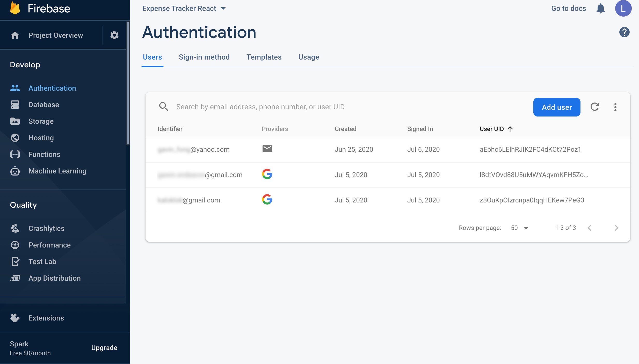Image resolution: width=639 pixels, height=364 pixels.
Task: Click the project settings gear icon
Action: [x=114, y=35]
